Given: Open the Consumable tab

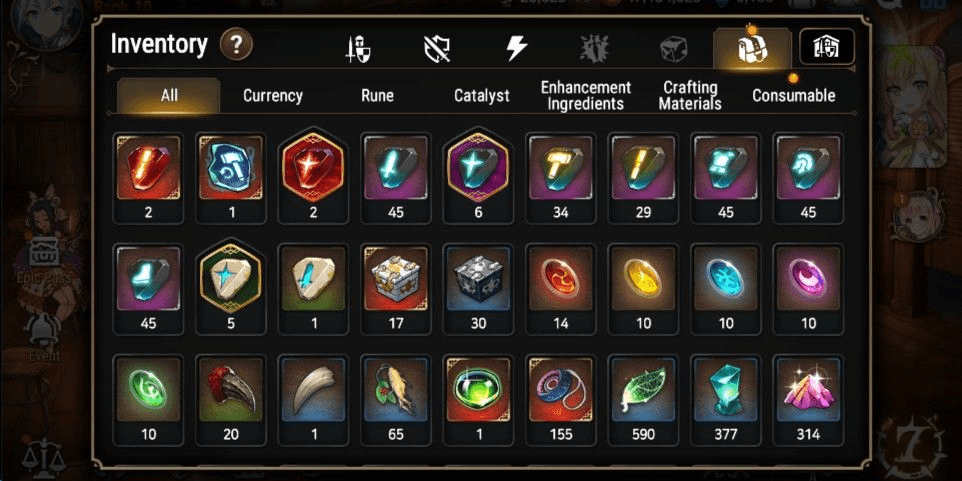Looking at the screenshot, I should pos(794,96).
